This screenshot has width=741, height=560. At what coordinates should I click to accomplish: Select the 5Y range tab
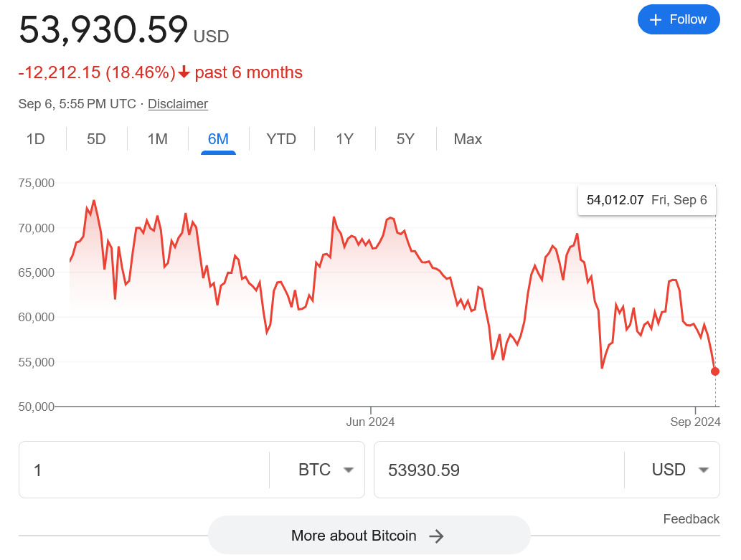405,139
